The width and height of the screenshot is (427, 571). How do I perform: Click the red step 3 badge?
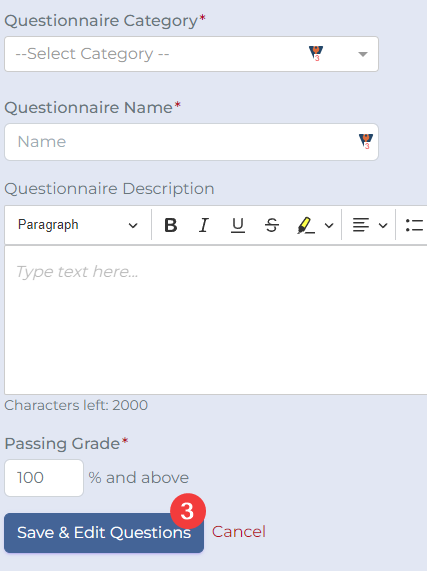click(187, 511)
